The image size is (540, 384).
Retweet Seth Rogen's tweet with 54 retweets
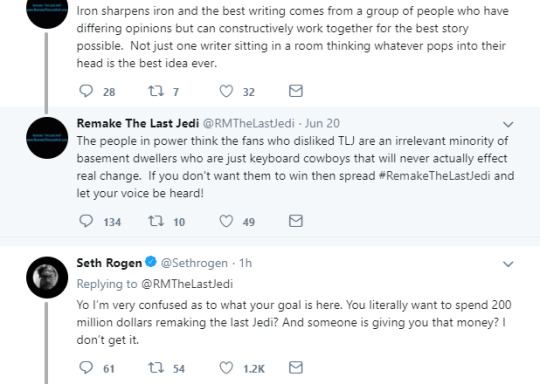tap(156, 368)
